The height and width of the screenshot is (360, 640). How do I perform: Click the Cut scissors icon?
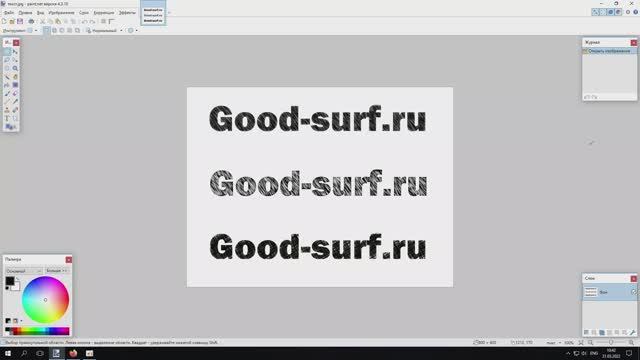tap(42, 21)
